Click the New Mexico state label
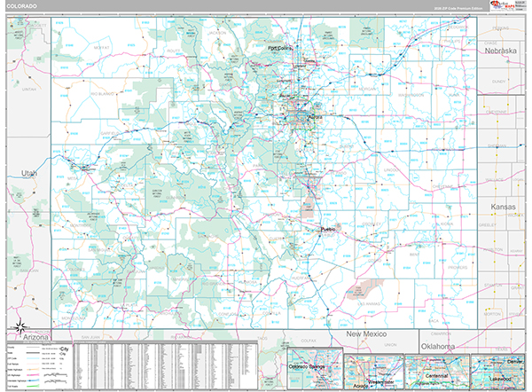Viewport: 532px width, 392px height. (366, 334)
